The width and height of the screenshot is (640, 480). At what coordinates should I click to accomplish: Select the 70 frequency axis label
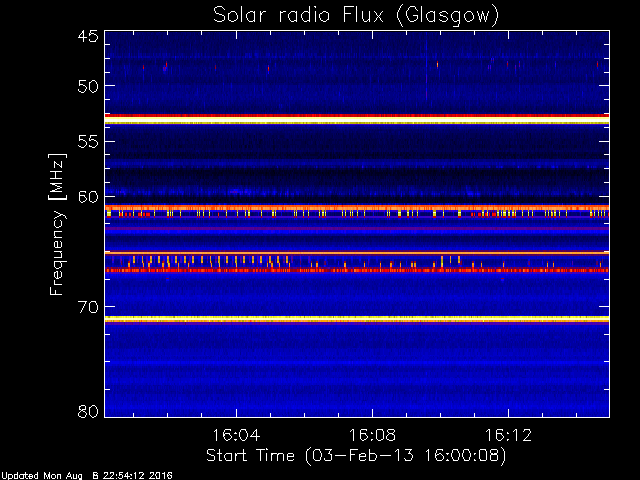[88, 307]
